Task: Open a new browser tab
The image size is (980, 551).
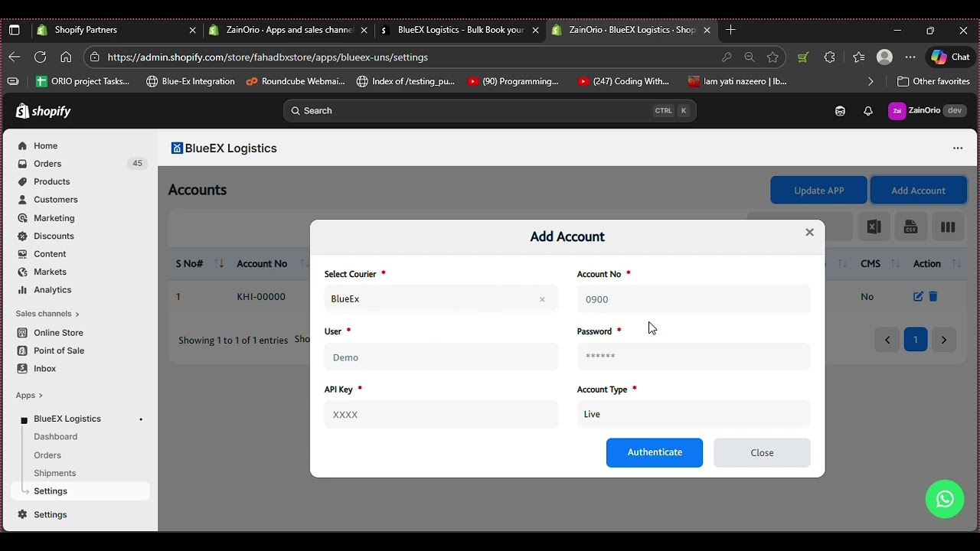Action: coord(730,30)
